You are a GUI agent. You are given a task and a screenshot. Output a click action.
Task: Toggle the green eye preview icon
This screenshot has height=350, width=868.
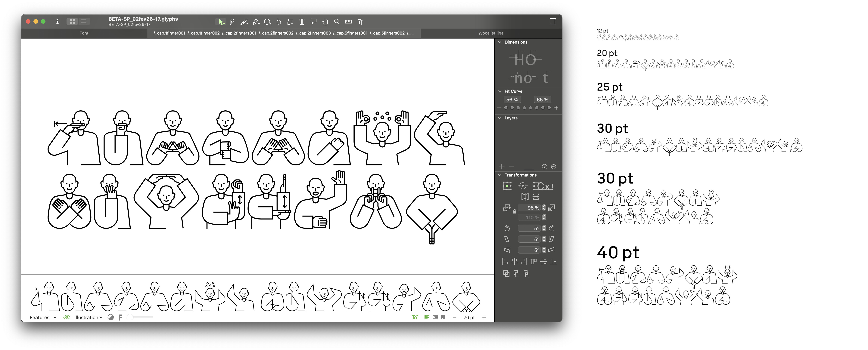[x=67, y=317]
